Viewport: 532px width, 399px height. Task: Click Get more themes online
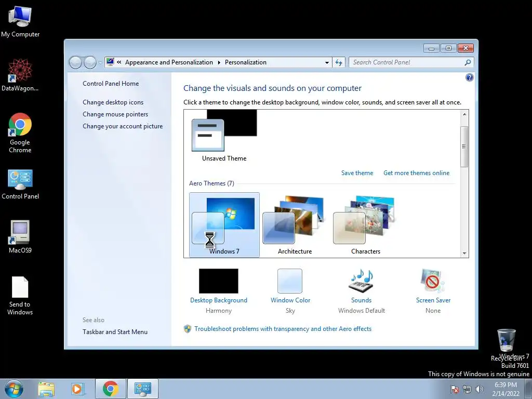click(416, 173)
